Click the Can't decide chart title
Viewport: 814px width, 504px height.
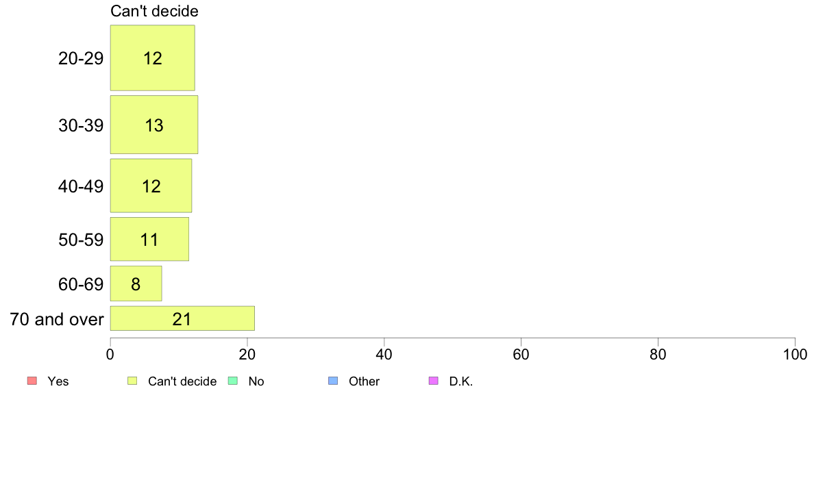click(x=154, y=11)
